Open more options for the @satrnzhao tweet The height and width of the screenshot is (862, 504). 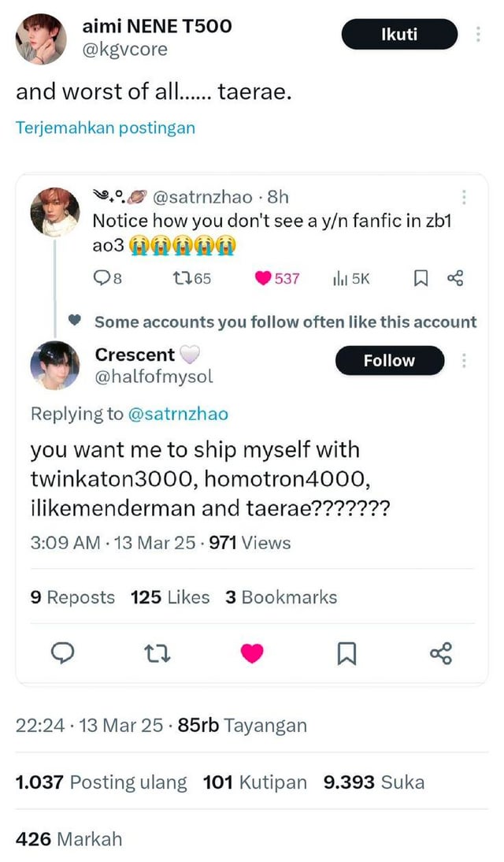465,197
